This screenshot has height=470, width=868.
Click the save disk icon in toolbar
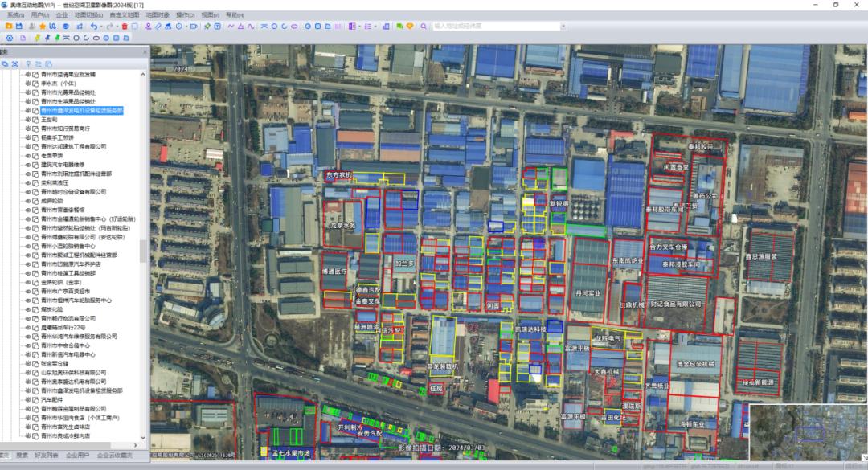point(19,27)
